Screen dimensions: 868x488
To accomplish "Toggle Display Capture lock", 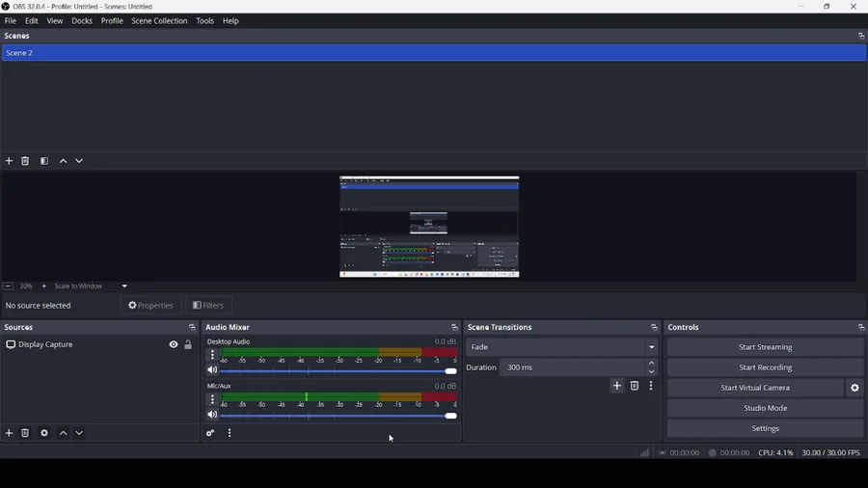I will tap(188, 344).
